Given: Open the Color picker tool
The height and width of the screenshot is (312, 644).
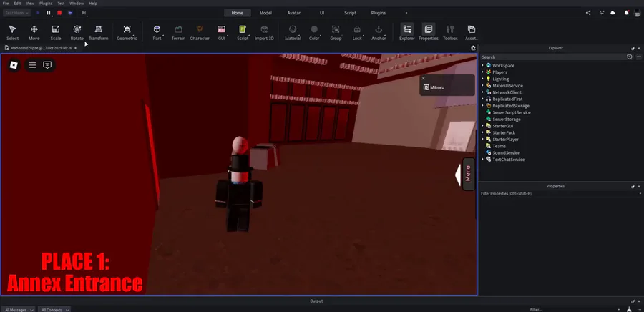Looking at the screenshot, I should pyautogui.click(x=314, y=32).
